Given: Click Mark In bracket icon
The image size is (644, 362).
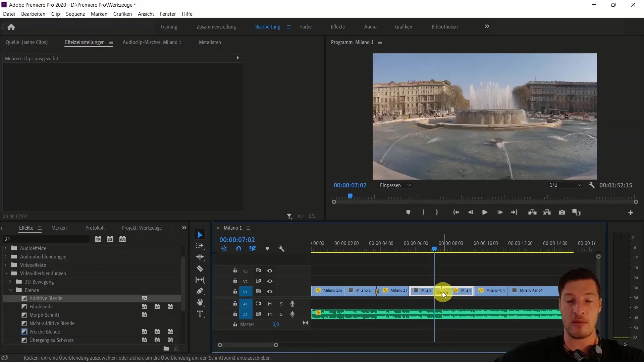Looking at the screenshot, I should (424, 213).
